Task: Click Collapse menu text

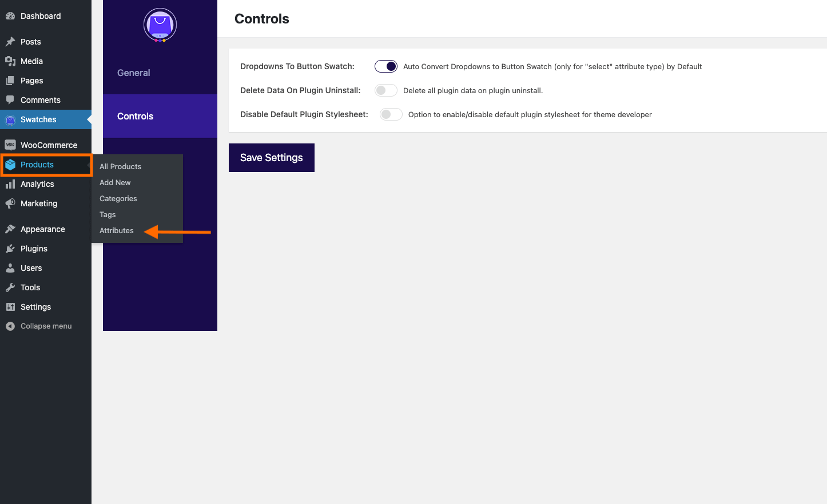Action: (x=46, y=326)
